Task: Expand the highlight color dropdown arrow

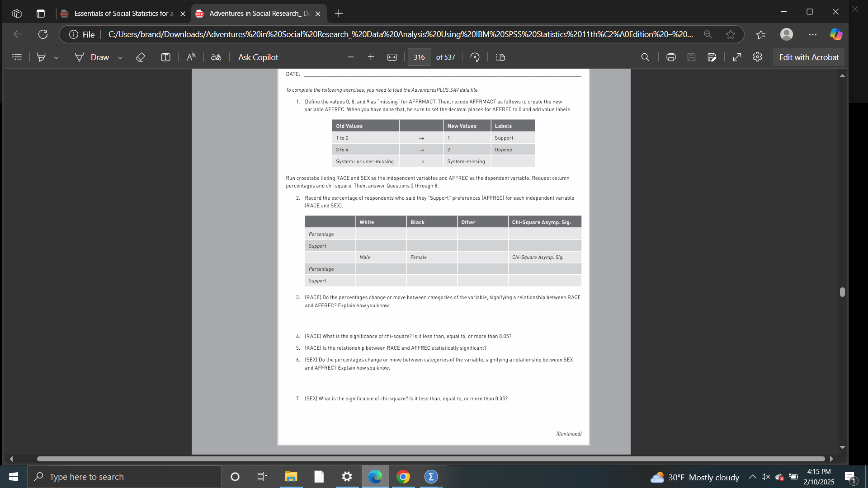Action: (x=56, y=58)
